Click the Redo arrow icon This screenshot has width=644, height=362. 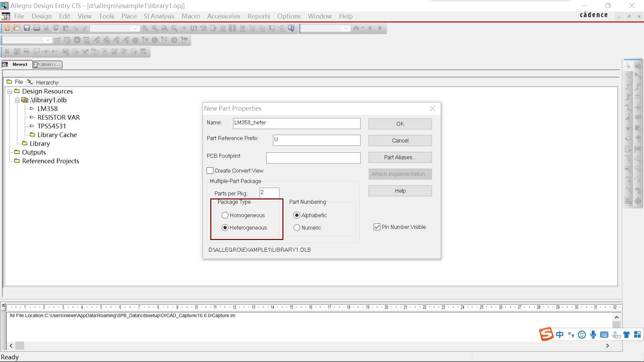click(85, 28)
